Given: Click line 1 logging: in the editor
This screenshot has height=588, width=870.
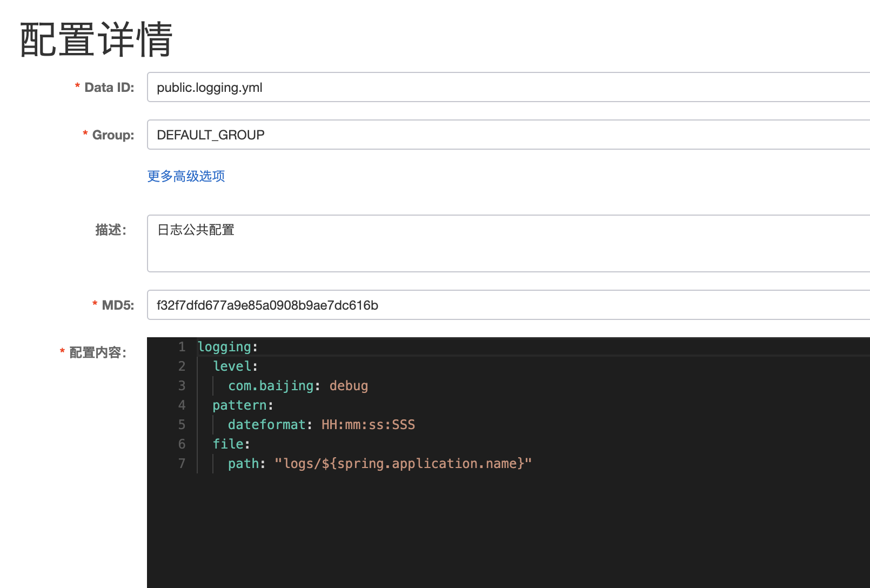Looking at the screenshot, I should 227,346.
